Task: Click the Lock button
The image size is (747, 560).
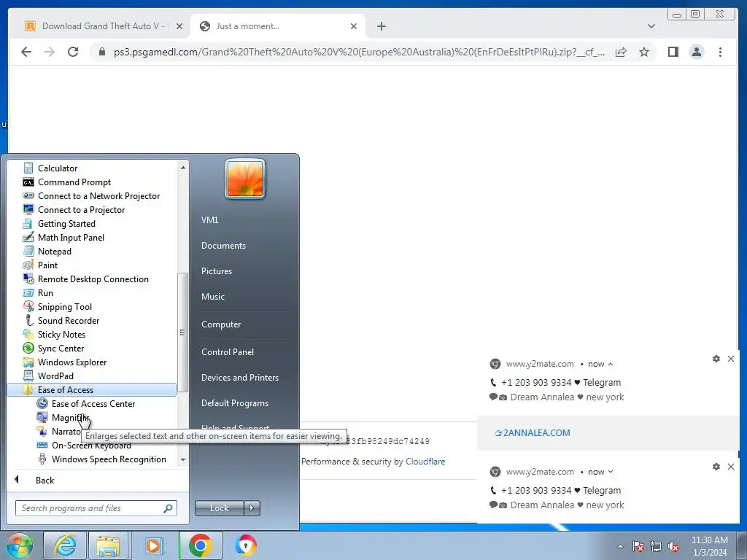Action: coord(219,508)
